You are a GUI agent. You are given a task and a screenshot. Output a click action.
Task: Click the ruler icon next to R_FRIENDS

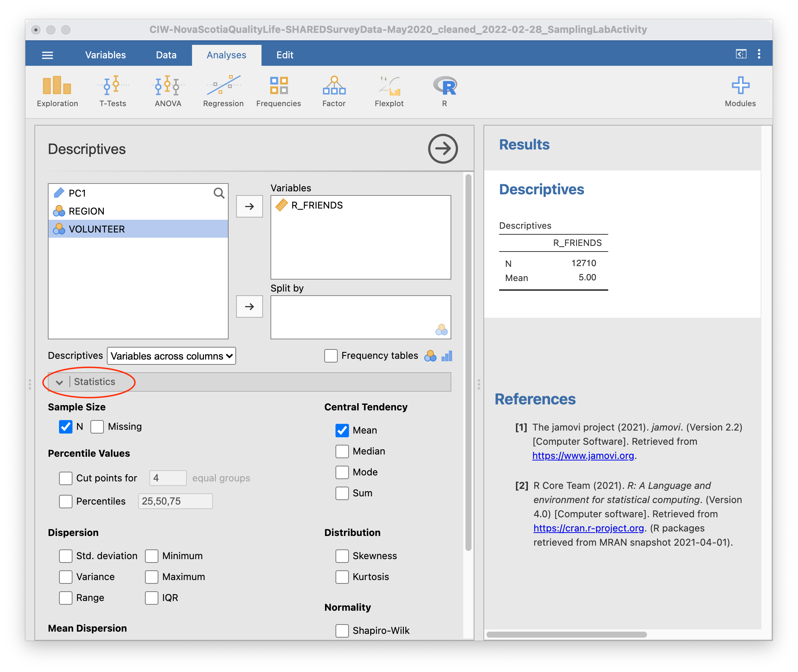point(281,205)
